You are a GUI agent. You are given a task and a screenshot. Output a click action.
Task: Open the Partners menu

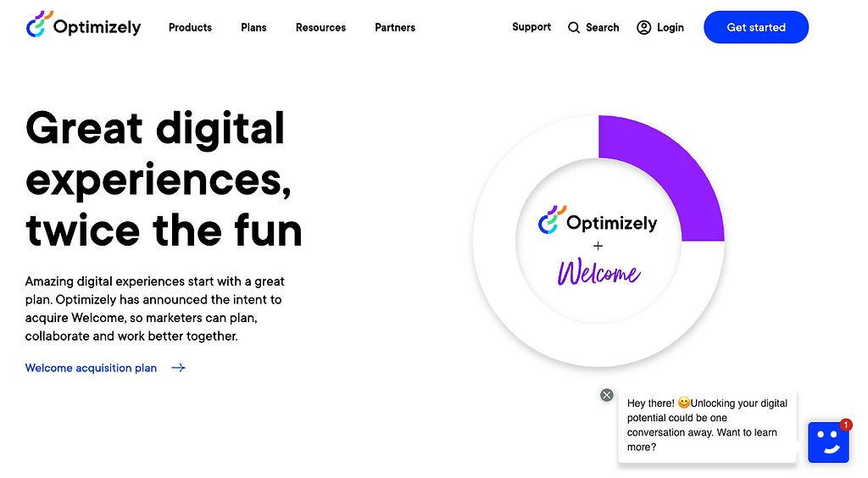[x=395, y=28]
